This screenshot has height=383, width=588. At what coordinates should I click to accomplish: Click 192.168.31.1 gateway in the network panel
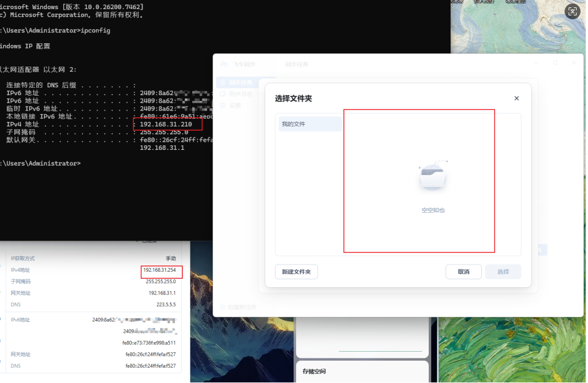click(162, 293)
